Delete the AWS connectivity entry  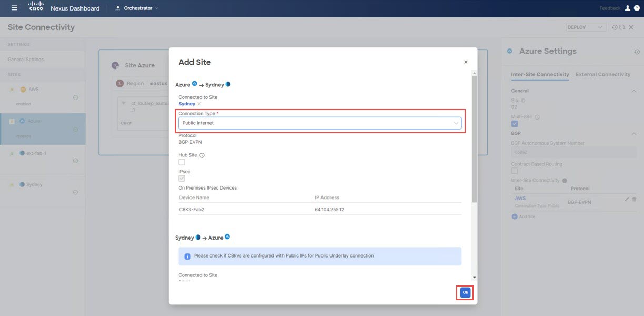634,200
